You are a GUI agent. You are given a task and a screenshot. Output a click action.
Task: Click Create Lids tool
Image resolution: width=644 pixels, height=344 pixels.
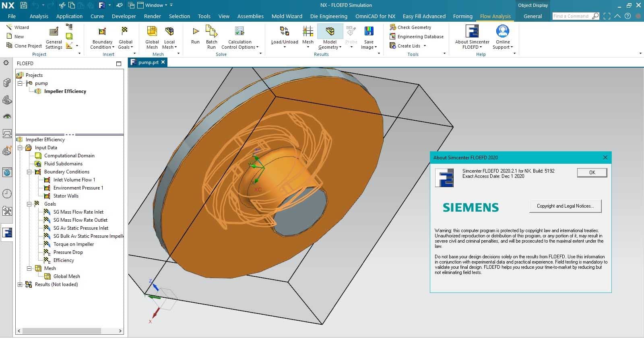405,46
